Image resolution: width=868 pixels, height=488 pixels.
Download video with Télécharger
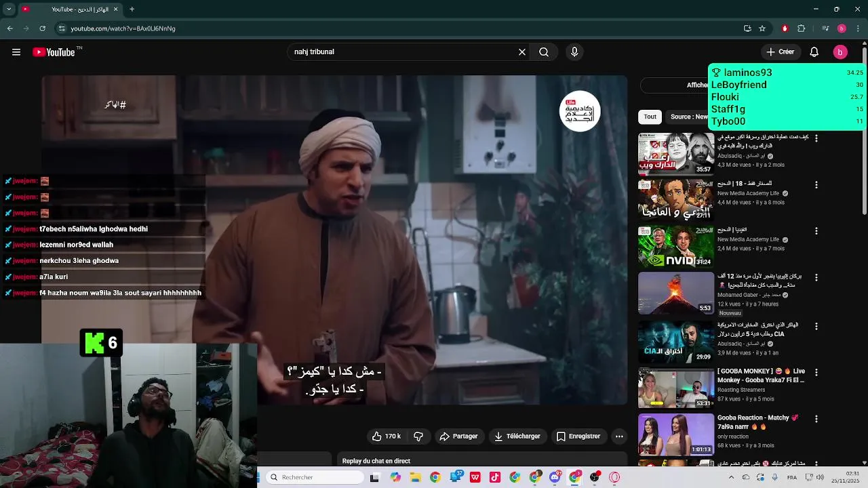point(517,436)
